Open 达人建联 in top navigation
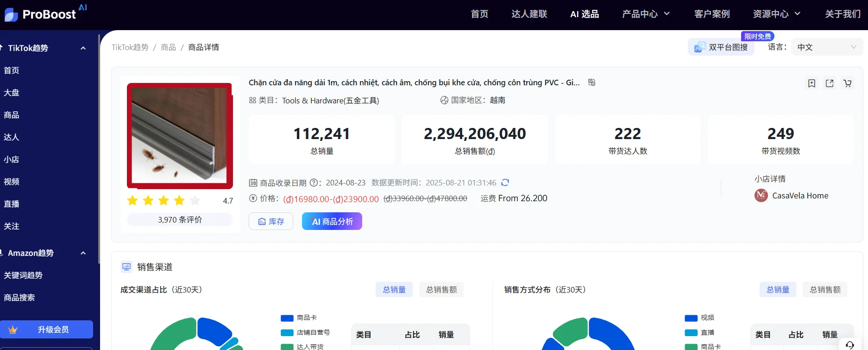This screenshot has height=350, width=868. click(x=529, y=14)
